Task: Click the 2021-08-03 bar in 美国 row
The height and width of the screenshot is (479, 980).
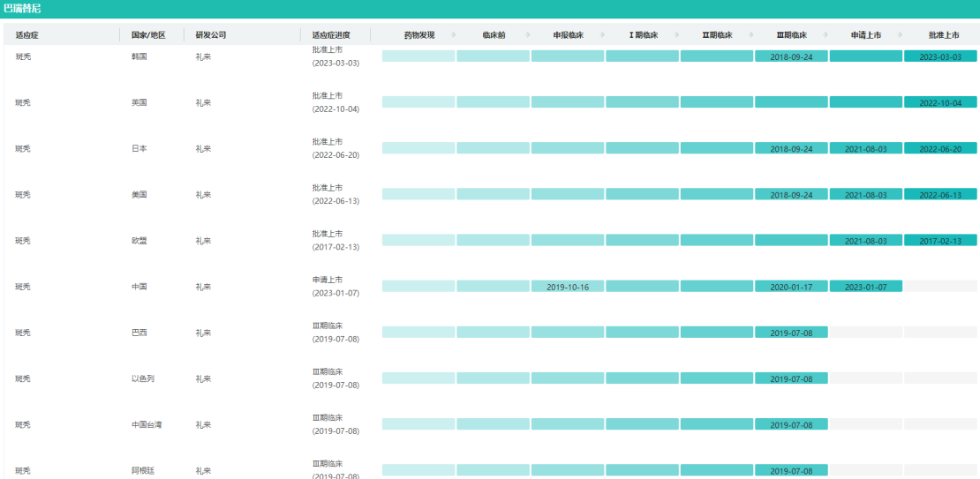Action: tap(865, 194)
